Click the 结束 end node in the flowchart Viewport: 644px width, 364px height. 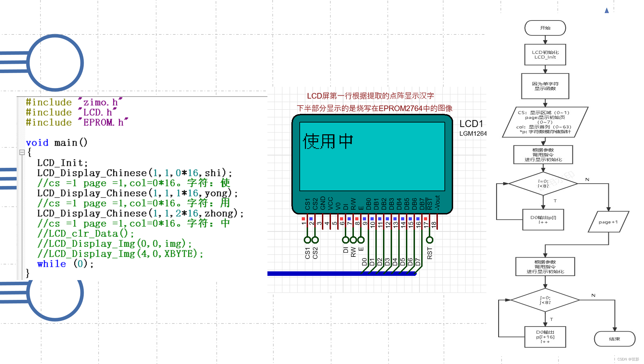[x=615, y=339]
